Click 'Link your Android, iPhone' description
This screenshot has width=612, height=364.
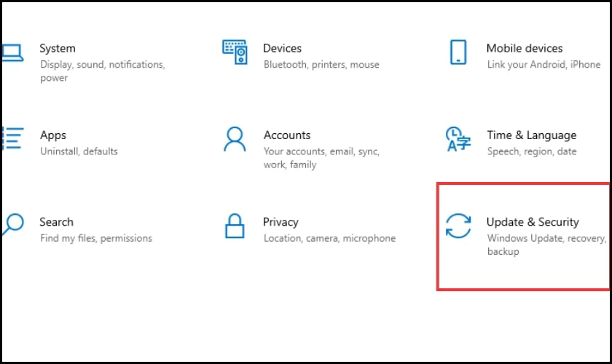pyautogui.click(x=544, y=64)
